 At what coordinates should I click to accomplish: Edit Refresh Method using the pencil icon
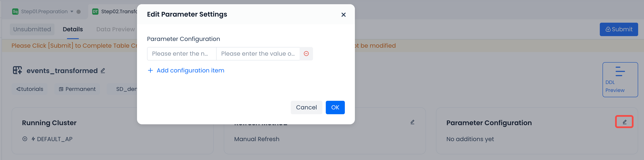(412, 122)
